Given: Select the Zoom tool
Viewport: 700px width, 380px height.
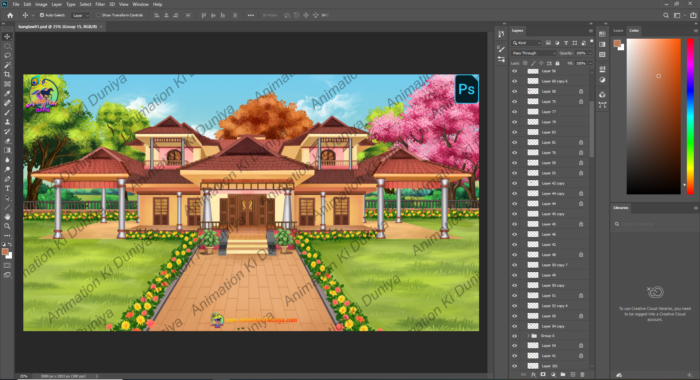Looking at the screenshot, I should pos(7,226).
